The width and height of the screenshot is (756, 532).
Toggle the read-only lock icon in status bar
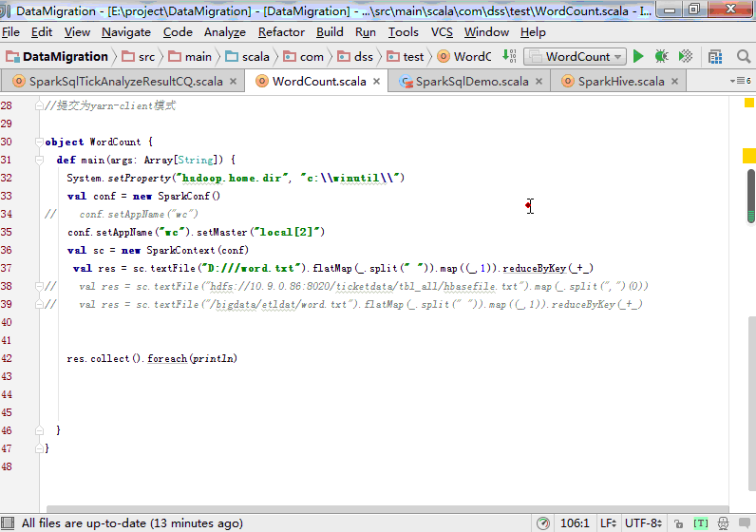[x=677, y=523]
